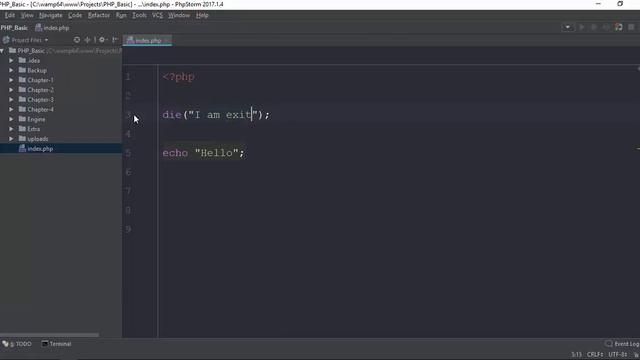This screenshot has width=640, height=360.
Task: Click the Project Files view icon
Action: pos(6,40)
